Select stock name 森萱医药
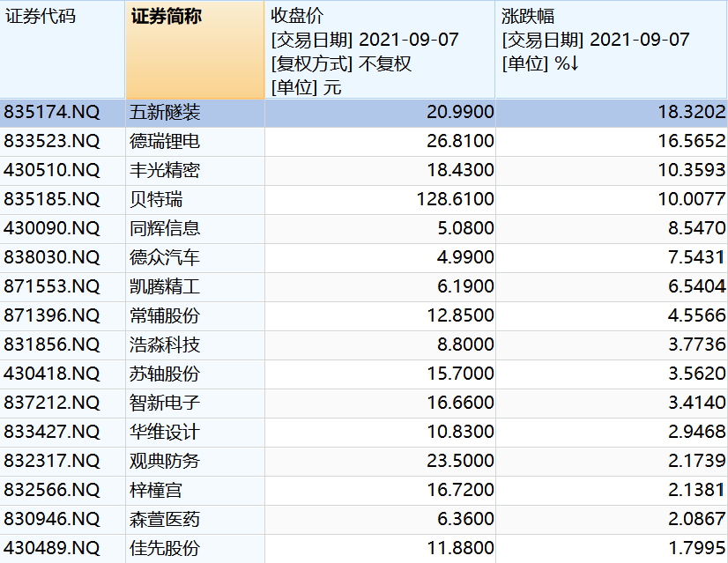This screenshot has width=728, height=563. (165, 519)
